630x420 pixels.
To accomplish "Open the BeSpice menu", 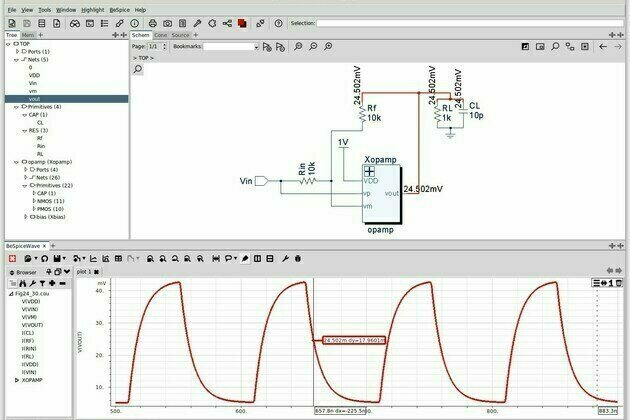I will 119,10.
